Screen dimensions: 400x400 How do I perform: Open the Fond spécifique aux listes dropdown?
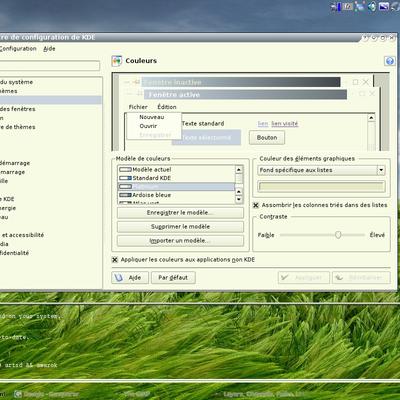321,170
